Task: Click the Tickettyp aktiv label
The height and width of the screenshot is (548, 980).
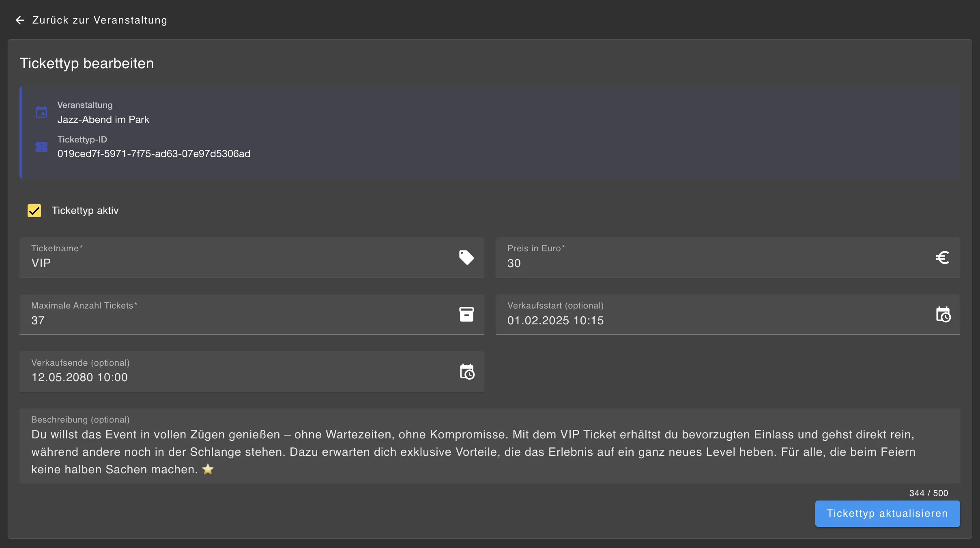Action: click(x=85, y=211)
